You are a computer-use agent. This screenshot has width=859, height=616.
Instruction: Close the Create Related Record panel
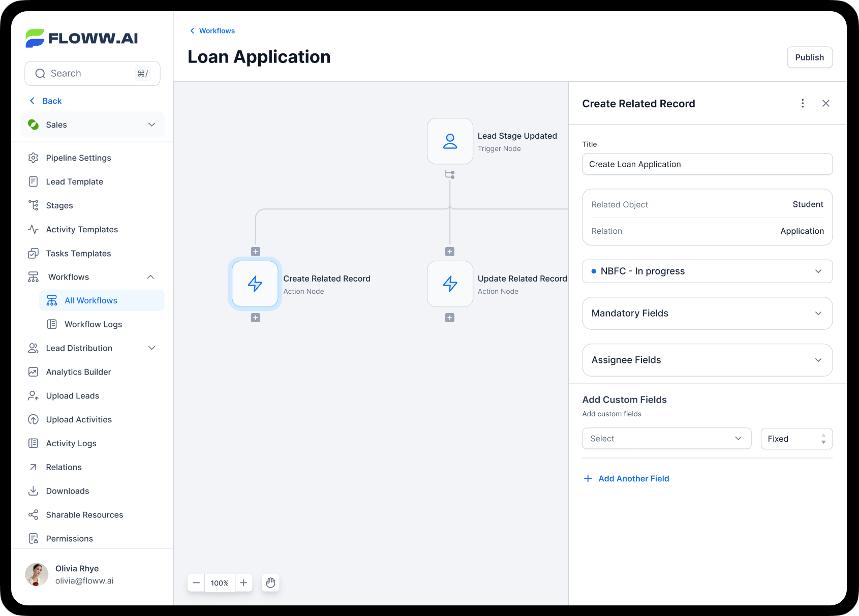tap(826, 104)
